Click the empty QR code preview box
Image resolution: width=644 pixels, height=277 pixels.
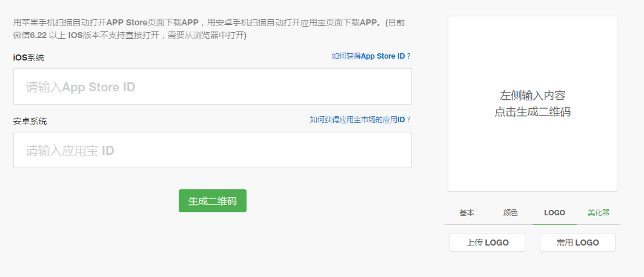(532, 151)
